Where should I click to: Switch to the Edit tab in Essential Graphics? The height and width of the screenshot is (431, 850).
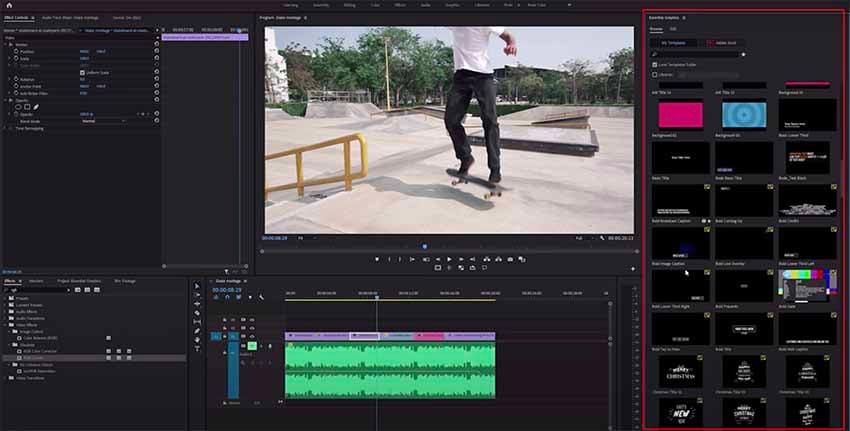coord(673,29)
